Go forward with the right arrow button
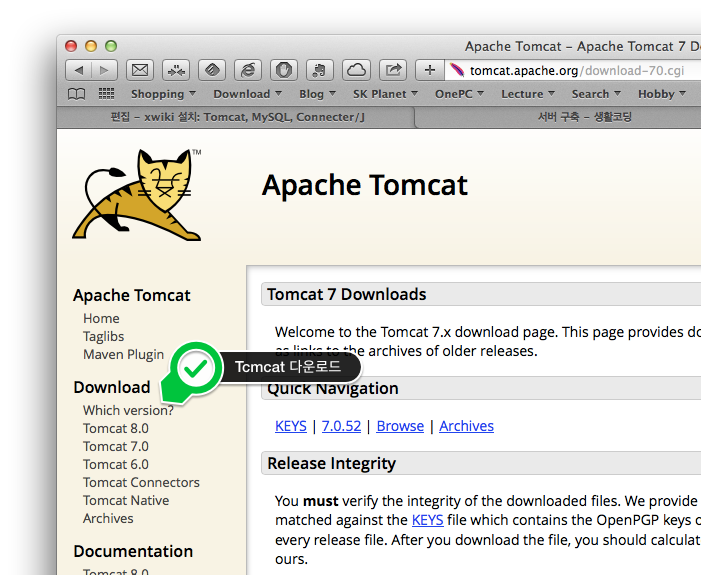This screenshot has height=575, width=701. pos(105,70)
